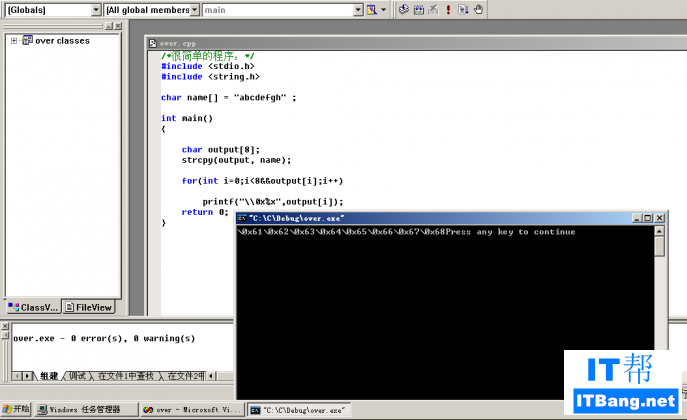This screenshot has height=420, width=687.
Task: Select the 在文件1中查找 output tab
Action: (125, 376)
